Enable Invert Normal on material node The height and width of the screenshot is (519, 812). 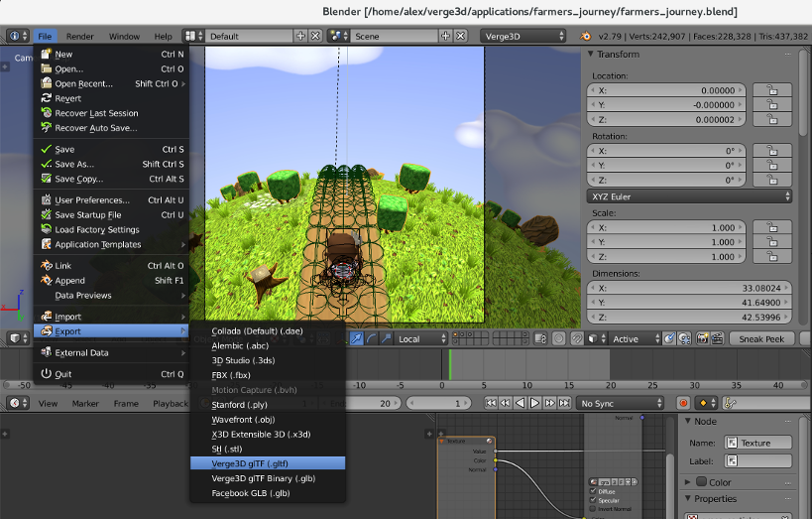[x=593, y=509]
